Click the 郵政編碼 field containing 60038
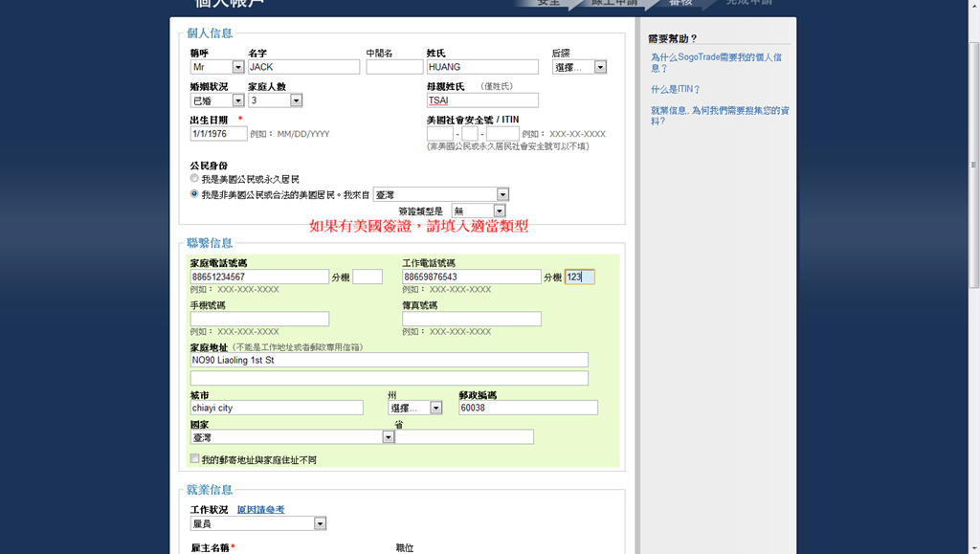The image size is (980, 554). 528,408
